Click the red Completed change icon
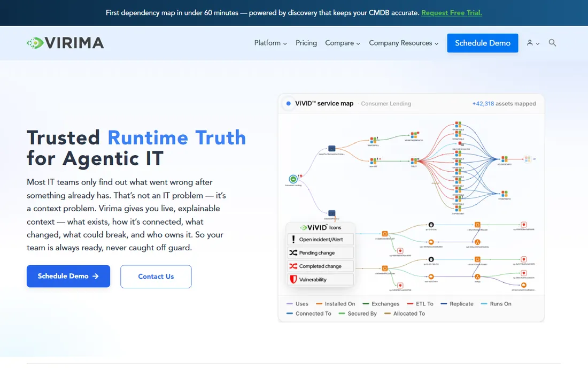The width and height of the screenshot is (588, 368). (293, 266)
